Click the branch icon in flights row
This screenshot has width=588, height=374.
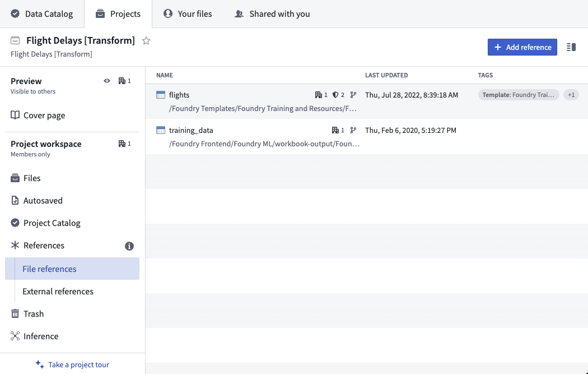pyautogui.click(x=353, y=95)
